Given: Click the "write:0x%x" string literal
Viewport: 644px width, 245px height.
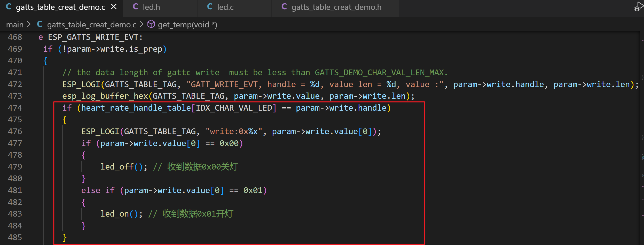Looking at the screenshot, I should (234, 132).
